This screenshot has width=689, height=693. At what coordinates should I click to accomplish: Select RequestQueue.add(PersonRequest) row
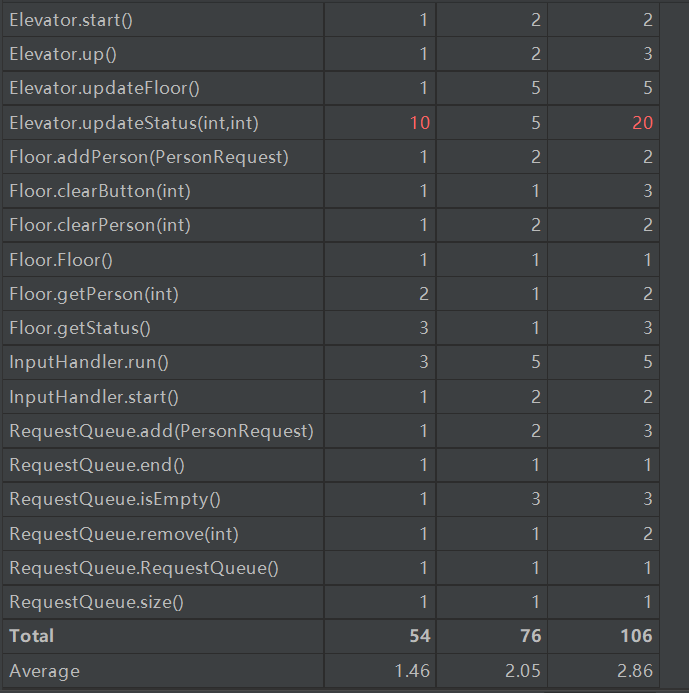(x=161, y=431)
